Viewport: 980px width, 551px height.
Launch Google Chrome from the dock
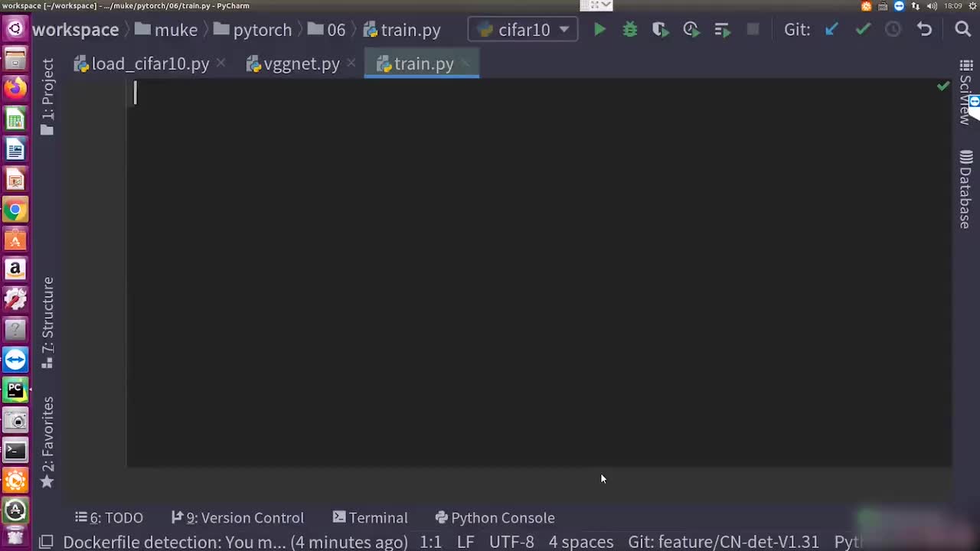(x=15, y=210)
